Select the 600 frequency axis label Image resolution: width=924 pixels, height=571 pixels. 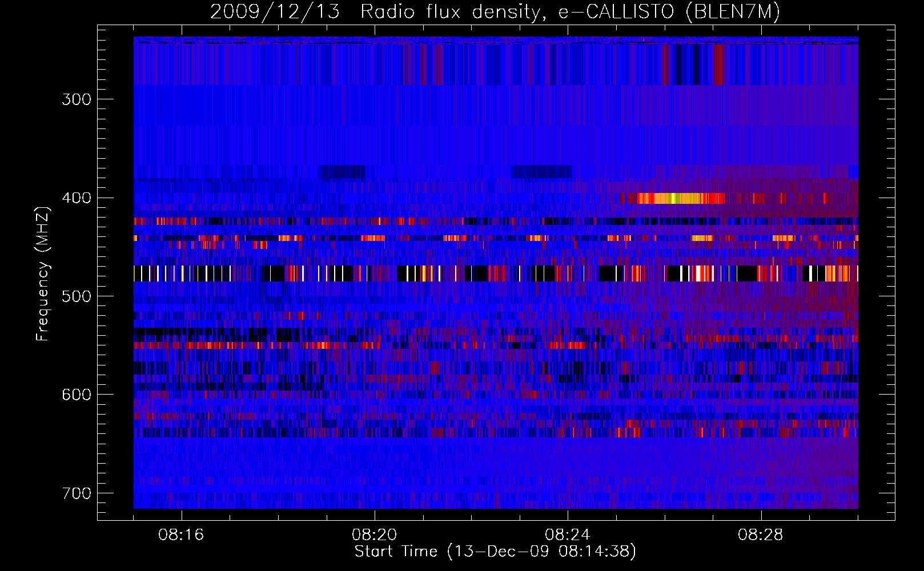(76, 395)
